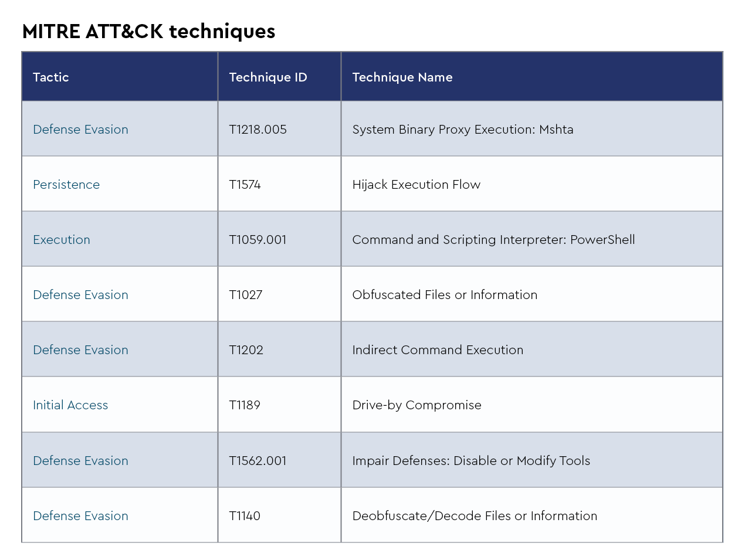
Task: Click the Tactic column header
Action: (51, 77)
